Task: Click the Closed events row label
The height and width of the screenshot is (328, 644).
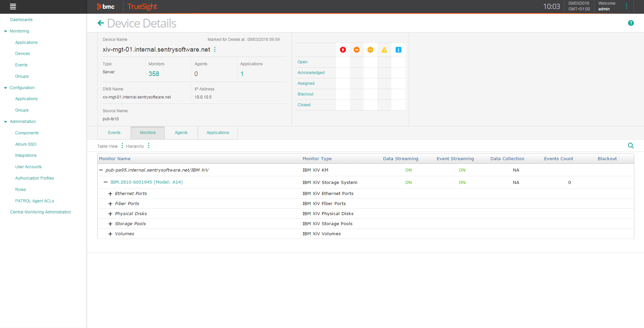Action: pos(304,105)
